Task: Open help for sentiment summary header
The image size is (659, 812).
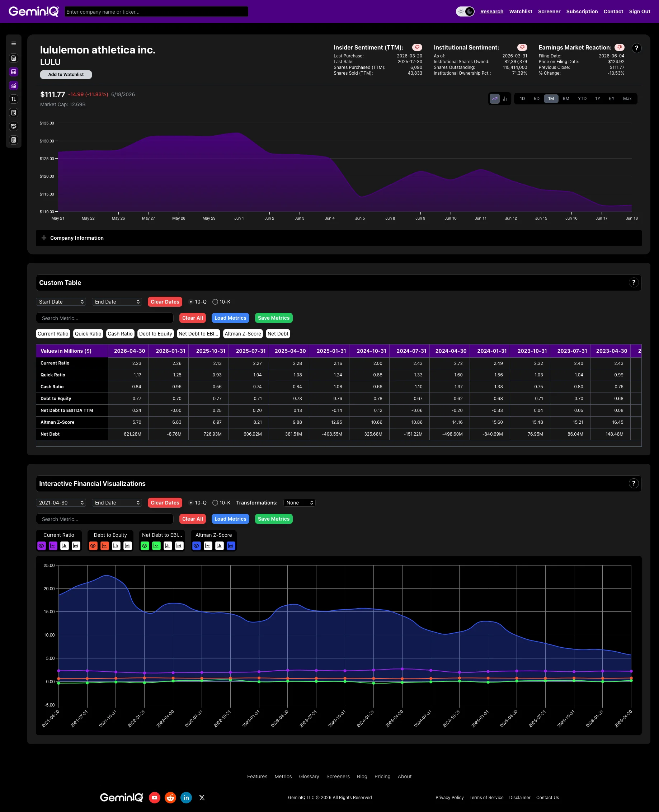Action: [x=637, y=48]
